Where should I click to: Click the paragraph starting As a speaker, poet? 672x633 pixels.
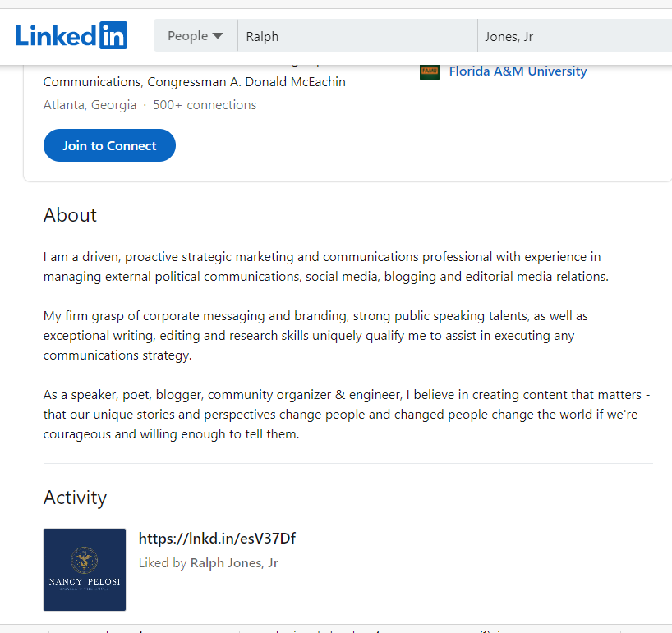pos(347,414)
